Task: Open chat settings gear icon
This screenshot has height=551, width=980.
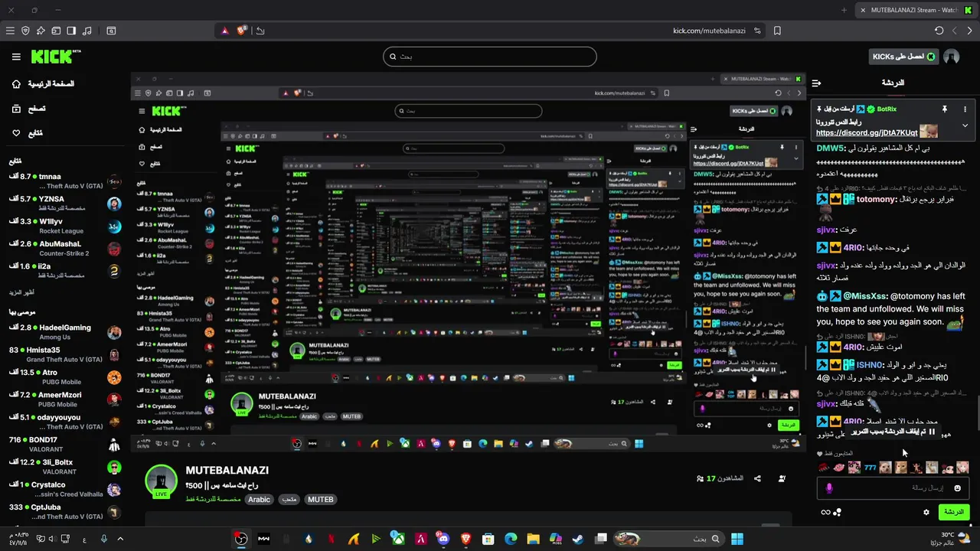Action: tap(926, 512)
